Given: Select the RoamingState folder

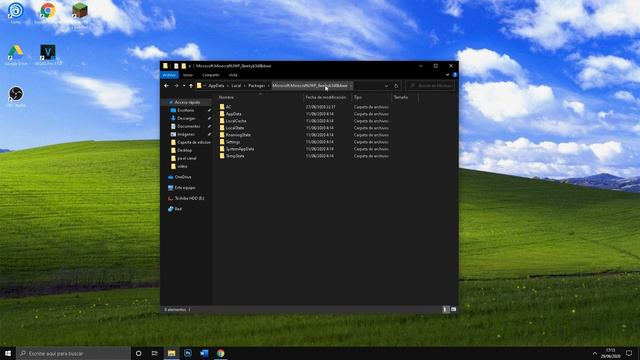Looking at the screenshot, I should point(238,135).
